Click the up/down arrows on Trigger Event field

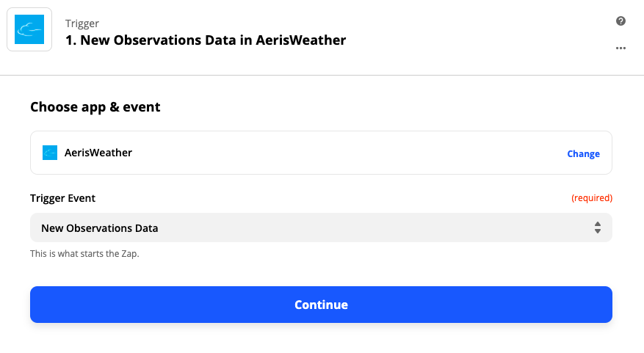click(598, 228)
